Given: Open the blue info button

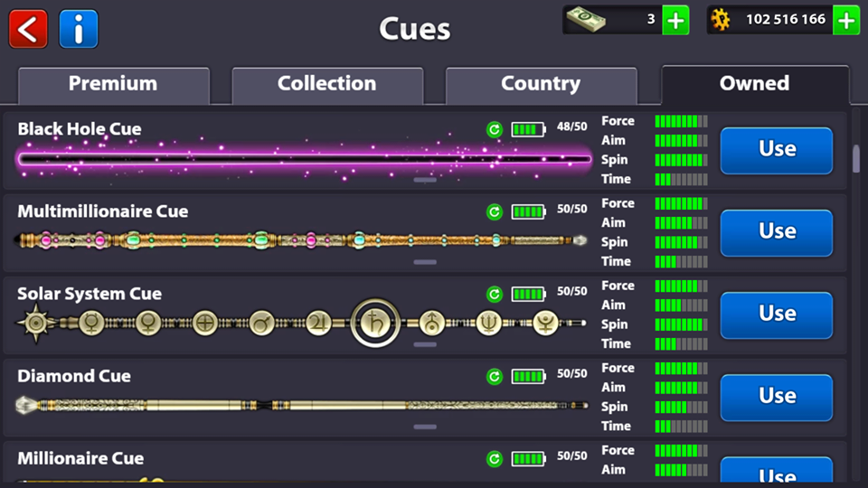Looking at the screenshot, I should 79,29.
